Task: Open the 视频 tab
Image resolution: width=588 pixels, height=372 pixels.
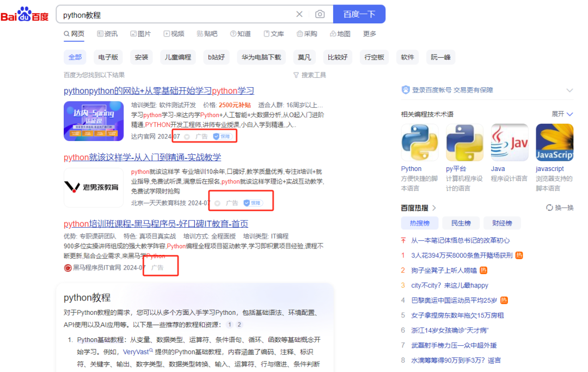Action: tap(174, 34)
